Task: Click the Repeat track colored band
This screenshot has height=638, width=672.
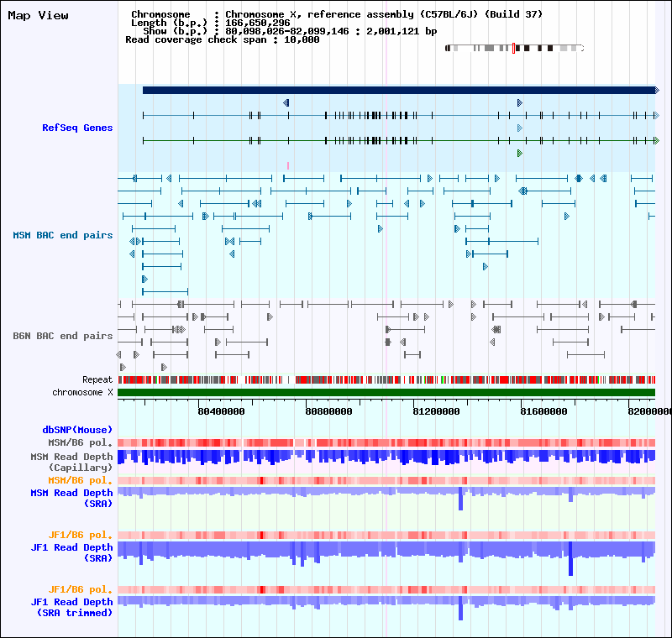Action: 386,379
